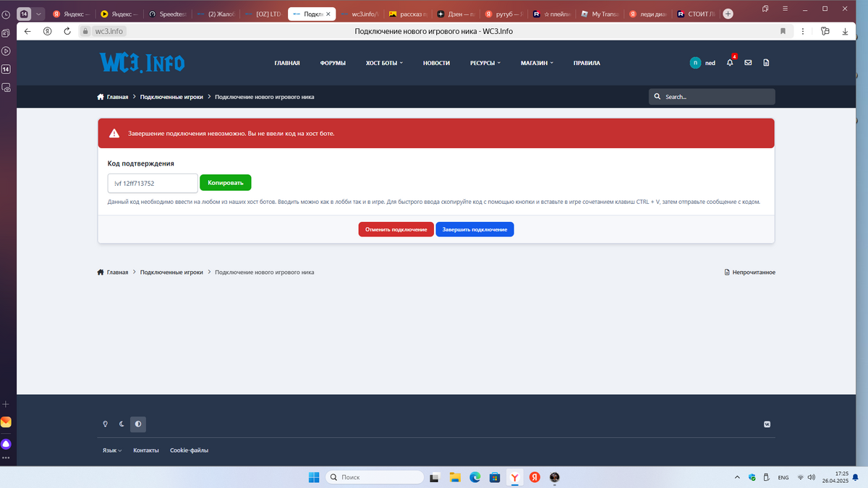Image resolution: width=868 pixels, height=488 pixels.
Task: Click the confirmation code text field
Action: [x=153, y=183]
